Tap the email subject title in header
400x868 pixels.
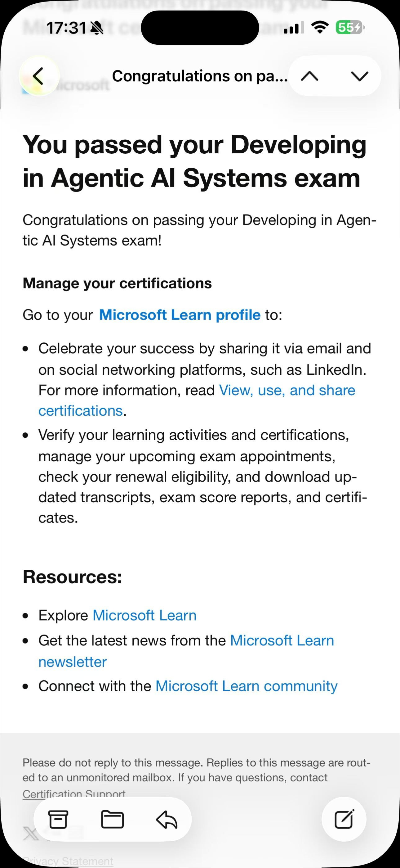pyautogui.click(x=200, y=76)
